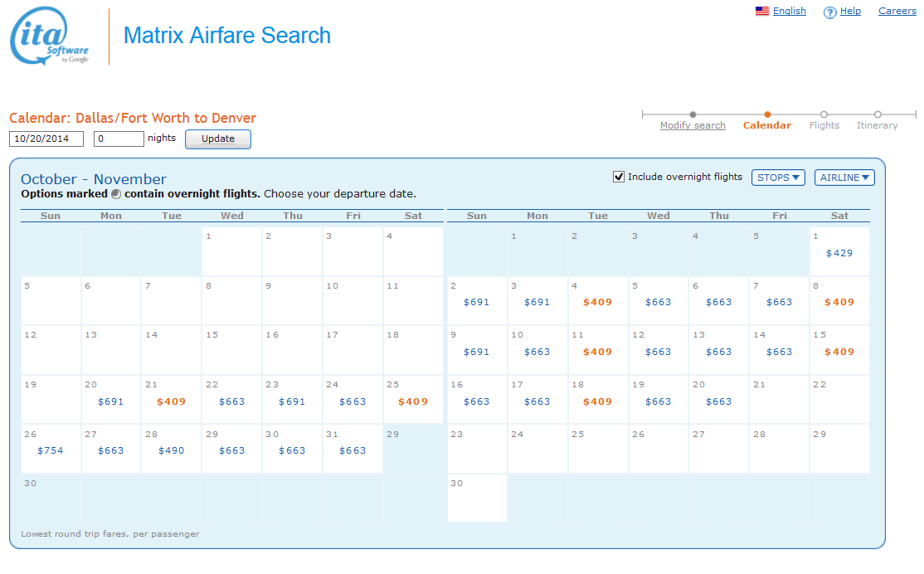
Task: Open the STOPS dropdown
Action: 778,178
